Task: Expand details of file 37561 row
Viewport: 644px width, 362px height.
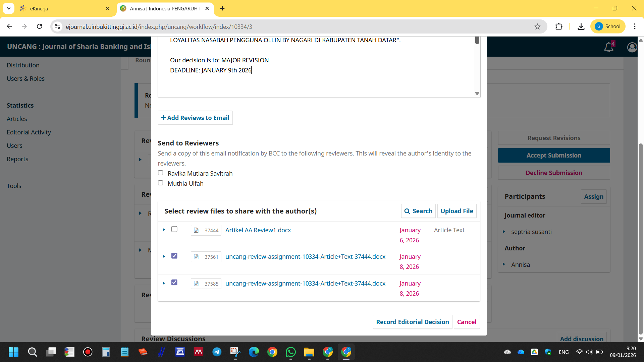Action: (164, 256)
